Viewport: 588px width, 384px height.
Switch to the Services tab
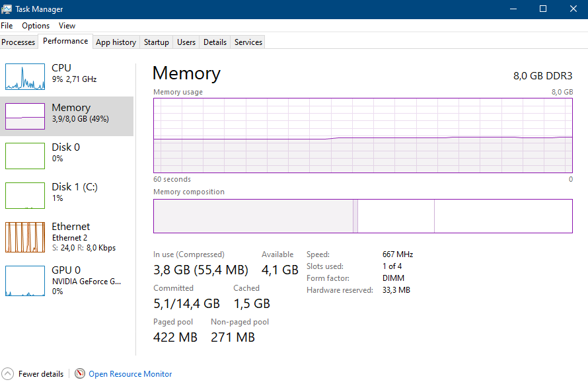point(248,42)
